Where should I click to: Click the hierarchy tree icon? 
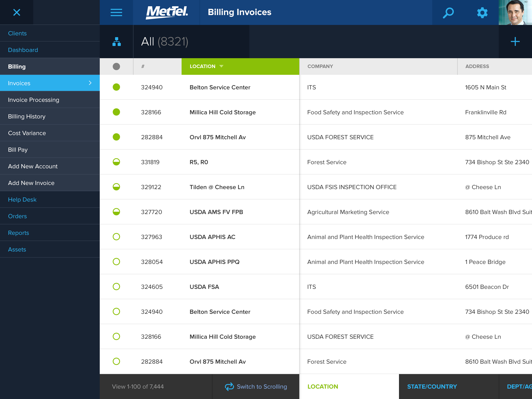116,42
